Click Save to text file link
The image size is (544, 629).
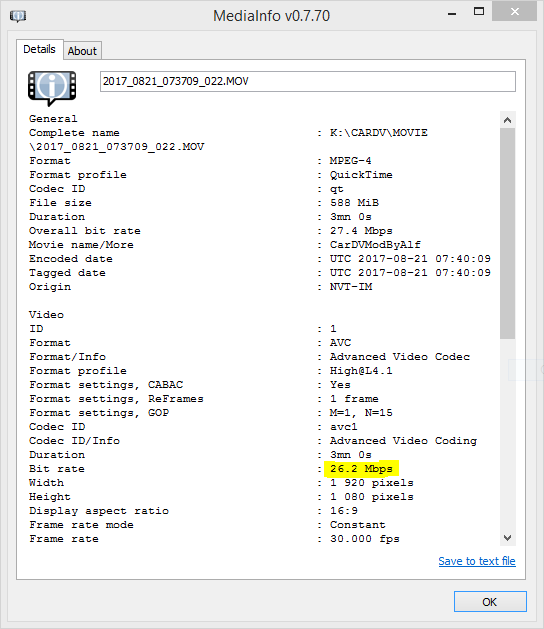coord(477,561)
